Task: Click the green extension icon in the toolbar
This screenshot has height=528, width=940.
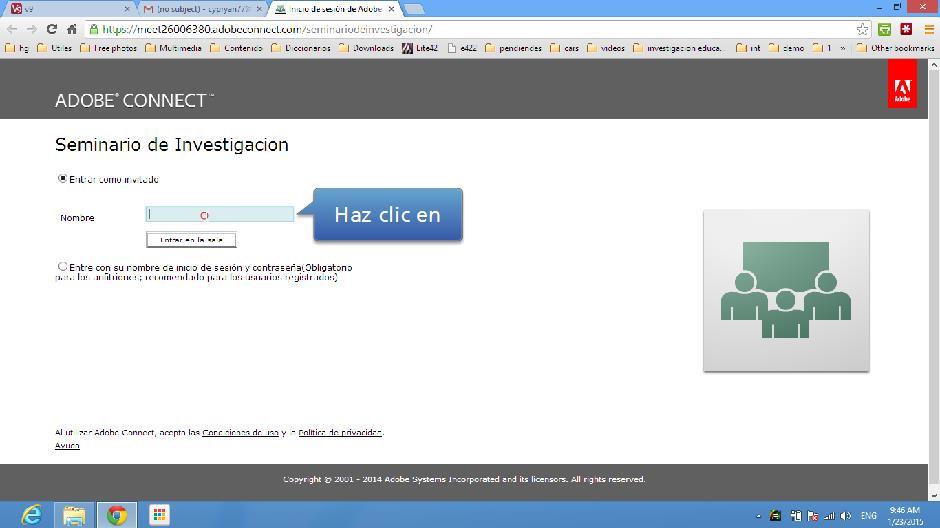Action: pos(884,29)
